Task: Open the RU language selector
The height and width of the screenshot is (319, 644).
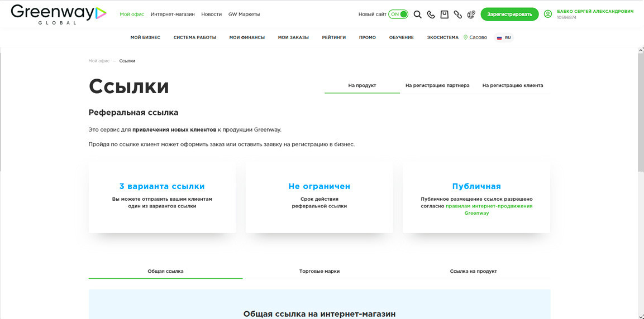Action: pos(504,37)
